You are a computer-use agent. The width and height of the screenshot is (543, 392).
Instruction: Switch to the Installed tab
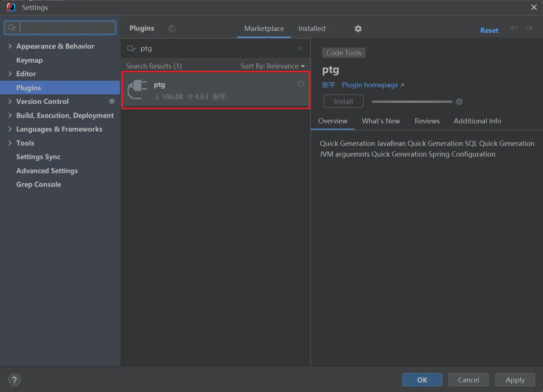pyautogui.click(x=312, y=28)
